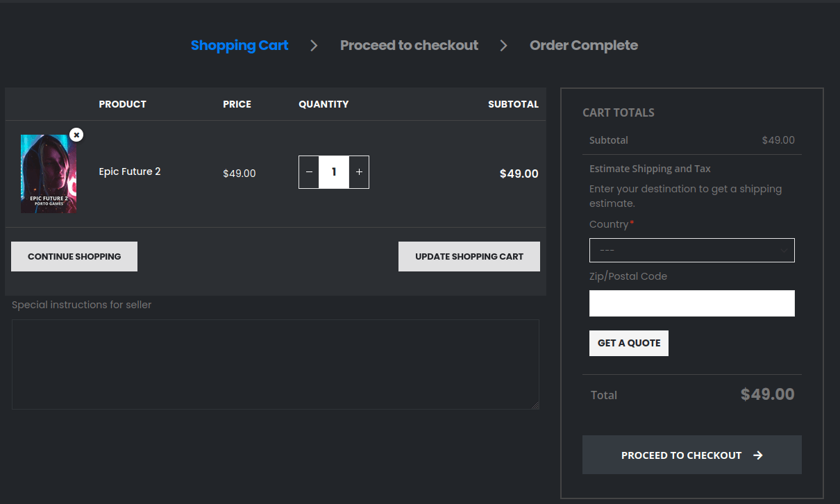840x504 pixels.
Task: Click the breadcrumb arrow after Shopping Cart
Action: [x=314, y=45]
